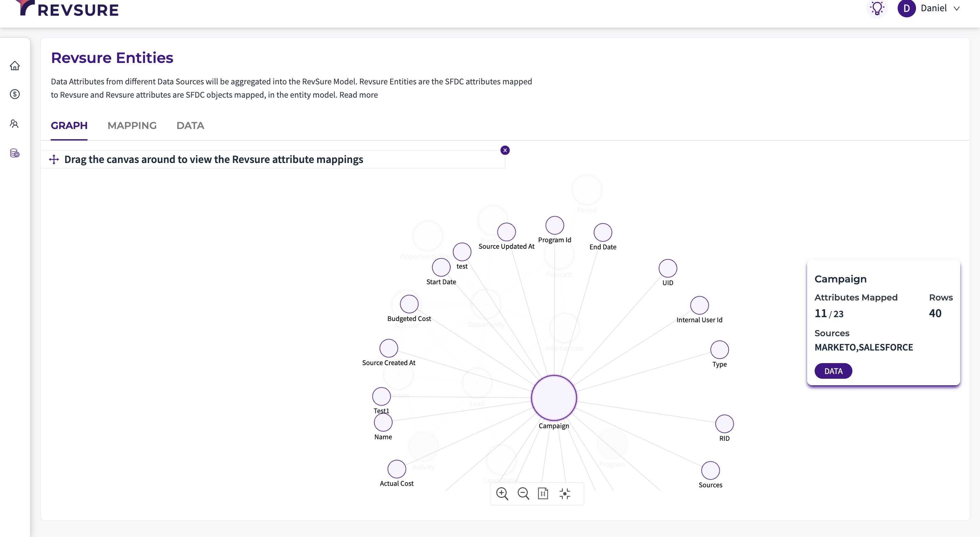
Task: Select the Actual Cost node
Action: point(396,469)
